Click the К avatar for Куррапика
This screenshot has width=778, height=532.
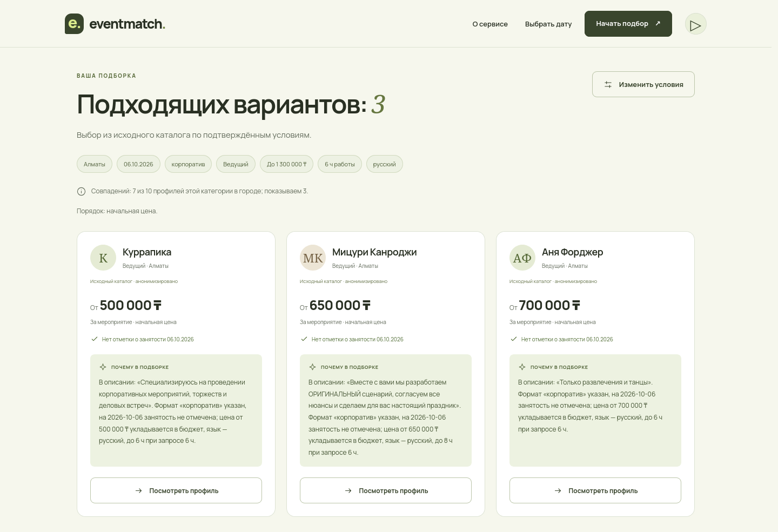(x=103, y=258)
